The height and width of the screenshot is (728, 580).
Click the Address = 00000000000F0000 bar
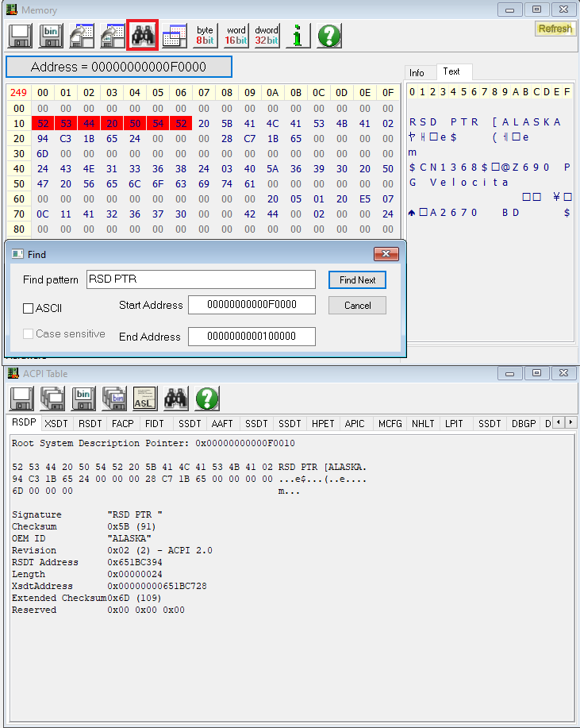tap(119, 67)
